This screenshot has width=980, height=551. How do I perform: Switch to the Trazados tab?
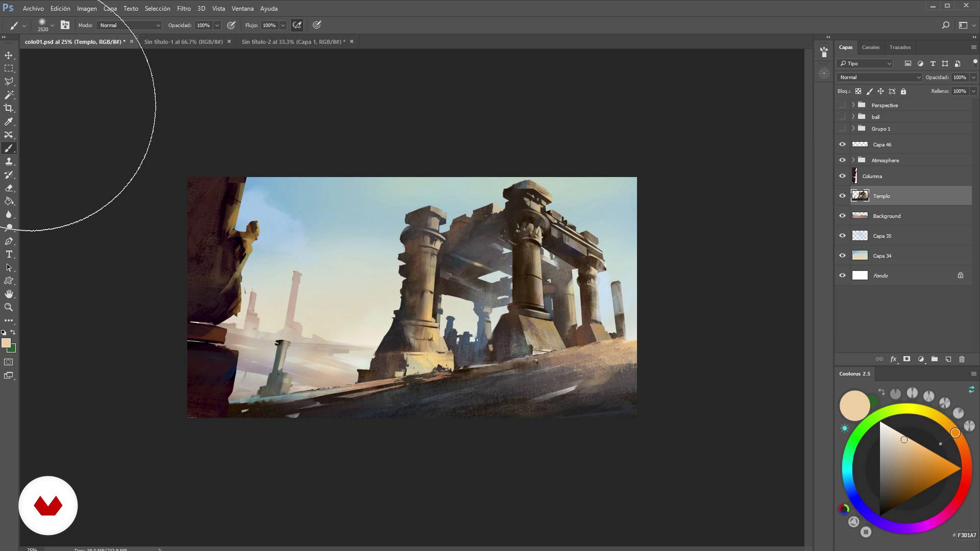(900, 47)
